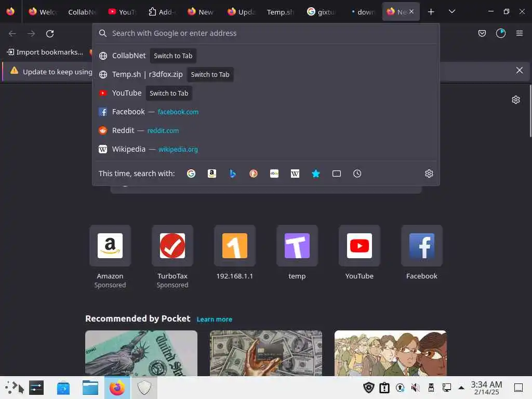Open the network tray icon

pyautogui.click(x=446, y=388)
